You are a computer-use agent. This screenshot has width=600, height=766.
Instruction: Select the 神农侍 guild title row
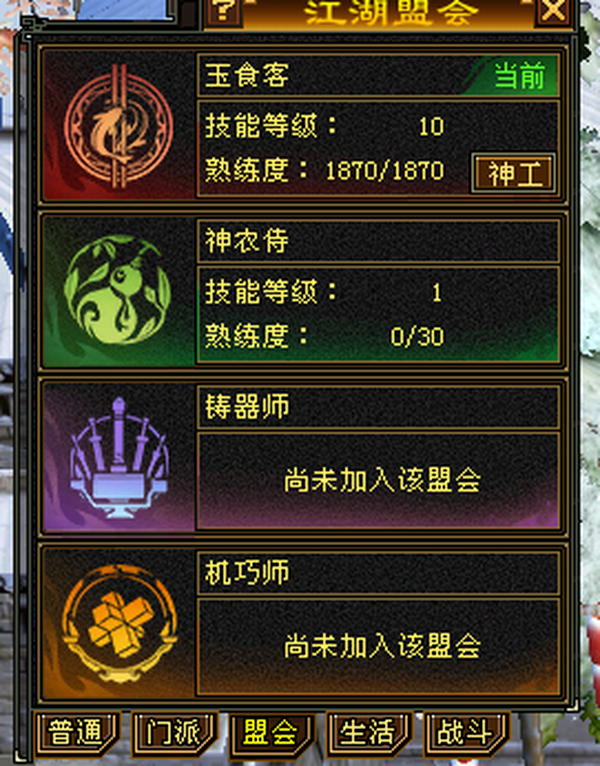pyautogui.click(x=378, y=241)
